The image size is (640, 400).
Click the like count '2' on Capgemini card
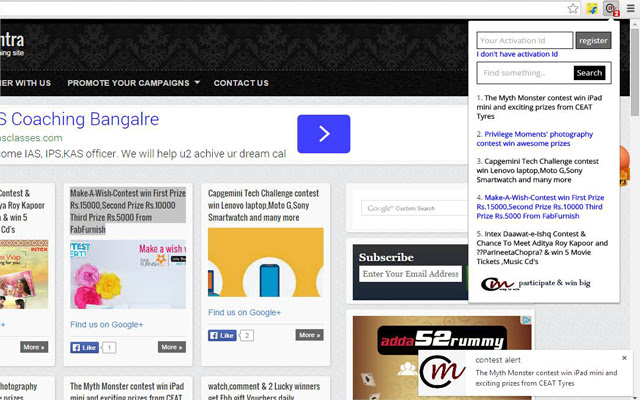[247, 336]
